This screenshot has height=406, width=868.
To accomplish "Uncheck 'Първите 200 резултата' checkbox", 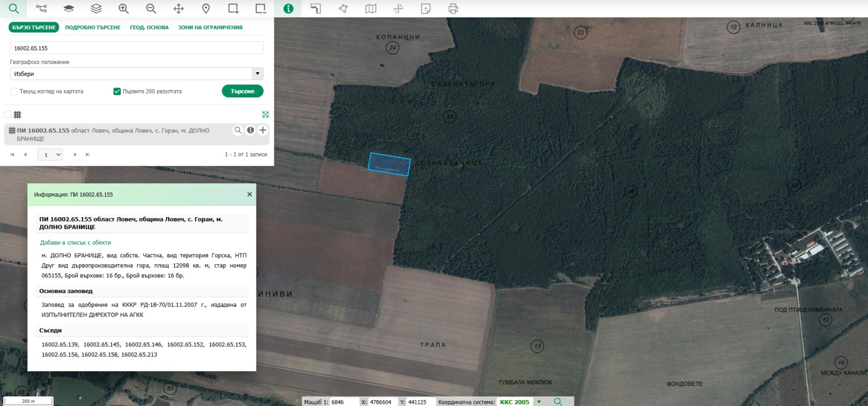I will click(x=117, y=91).
